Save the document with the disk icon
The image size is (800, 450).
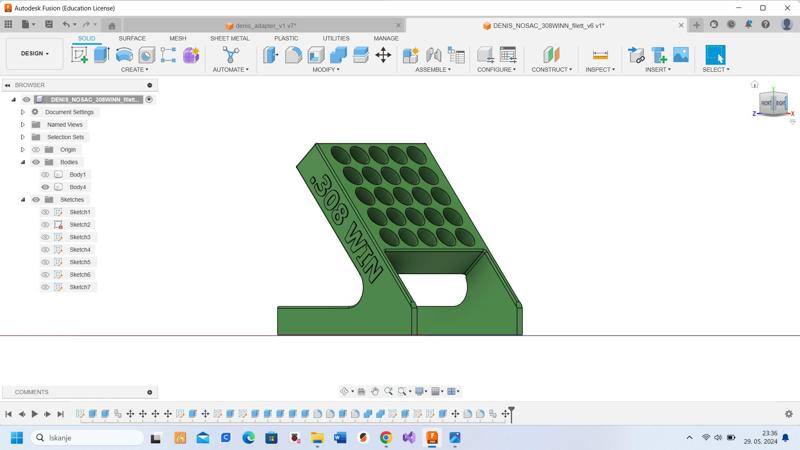[49, 24]
